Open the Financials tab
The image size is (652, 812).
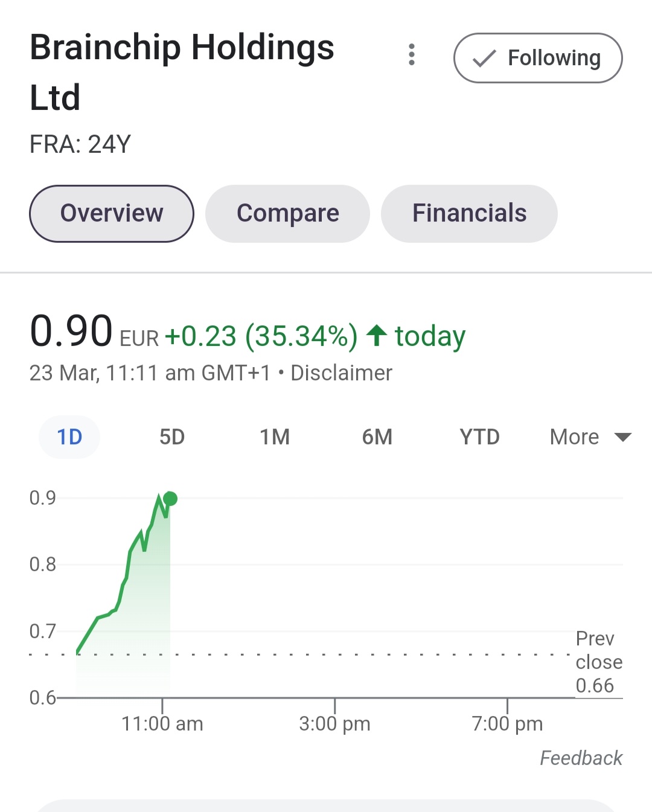(x=469, y=214)
